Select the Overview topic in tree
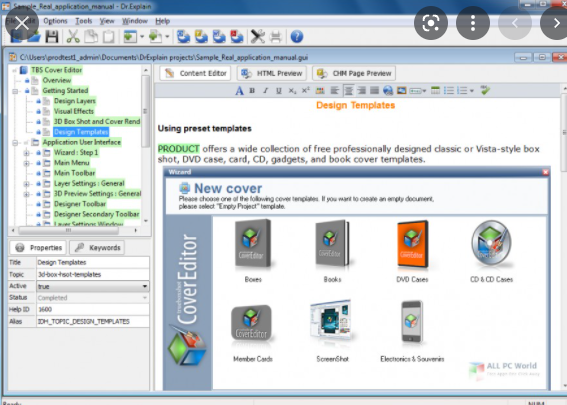Screen dimensions: 567x405 tap(57, 80)
